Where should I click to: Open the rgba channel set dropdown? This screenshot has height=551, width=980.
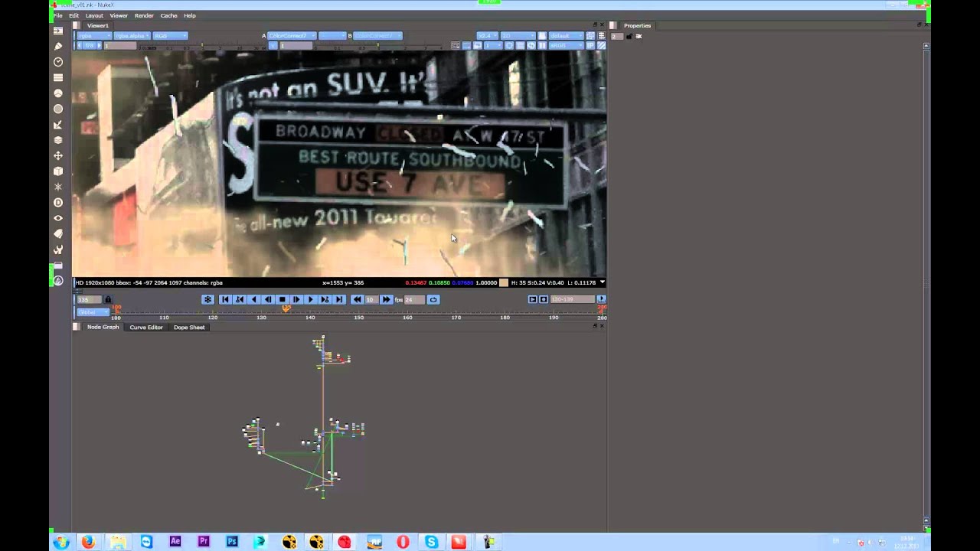pos(93,36)
